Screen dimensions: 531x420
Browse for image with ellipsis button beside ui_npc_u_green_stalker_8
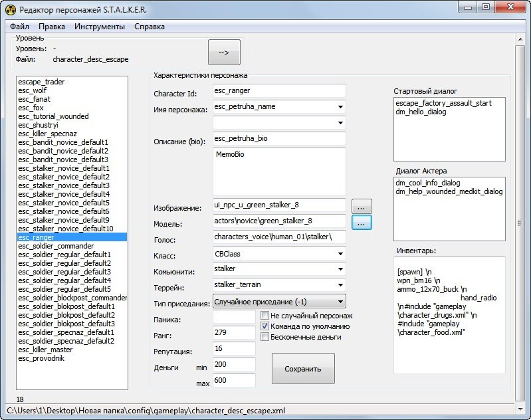coord(362,206)
